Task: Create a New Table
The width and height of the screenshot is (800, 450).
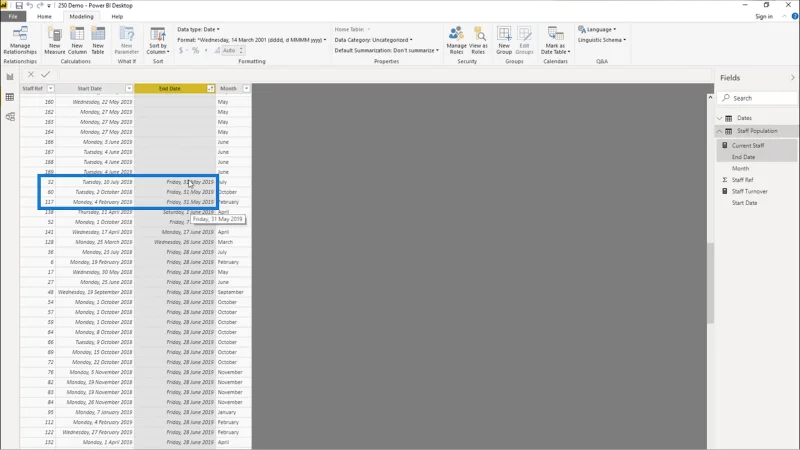Action: 98,40
